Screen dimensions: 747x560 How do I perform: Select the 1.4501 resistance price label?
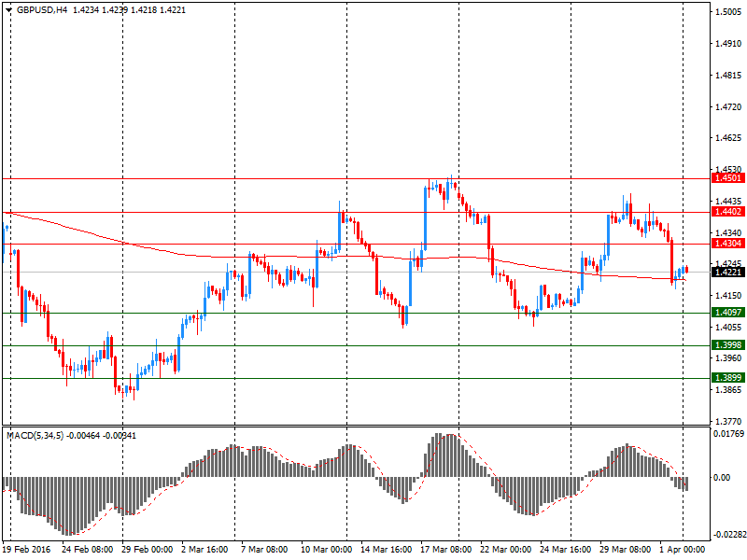(x=728, y=178)
